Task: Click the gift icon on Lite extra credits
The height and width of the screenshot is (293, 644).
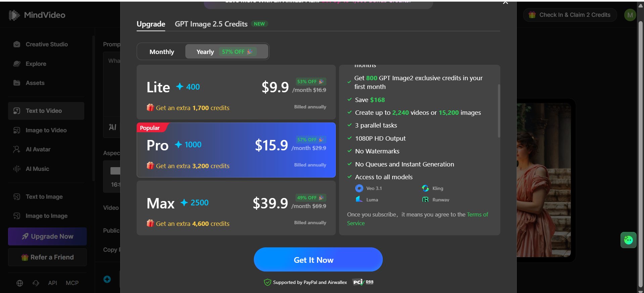Action: click(150, 108)
